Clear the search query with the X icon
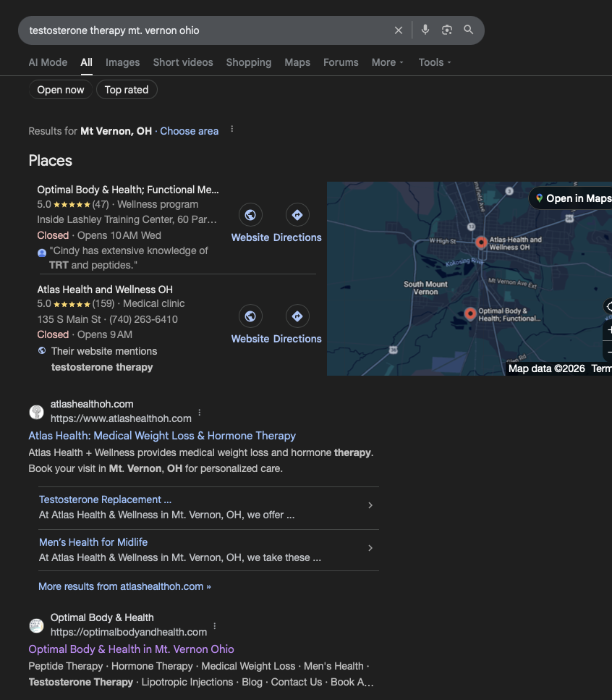The width and height of the screenshot is (612, 700). pyautogui.click(x=399, y=30)
